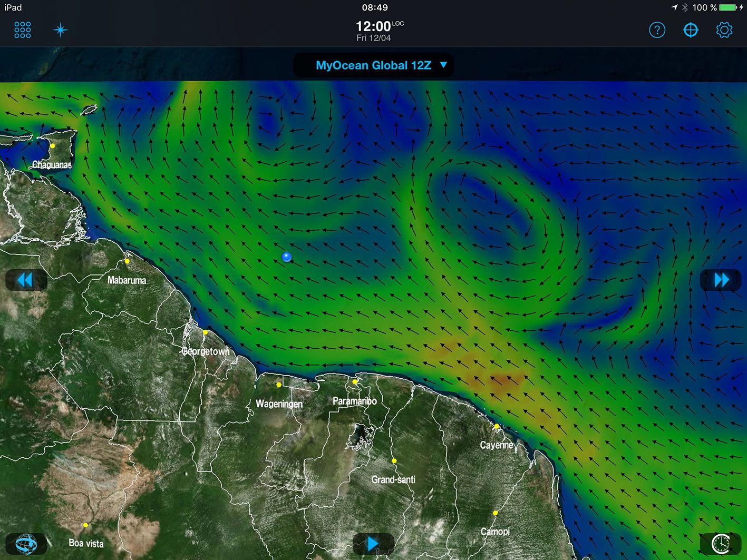Expand the MyOcean Global 12Z dropdown
747x560 pixels.
[373, 65]
